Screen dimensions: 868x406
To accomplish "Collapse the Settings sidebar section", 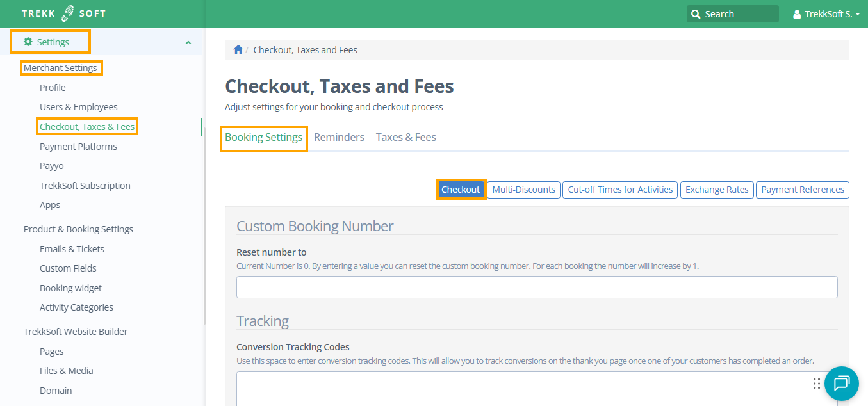I will pyautogui.click(x=188, y=42).
